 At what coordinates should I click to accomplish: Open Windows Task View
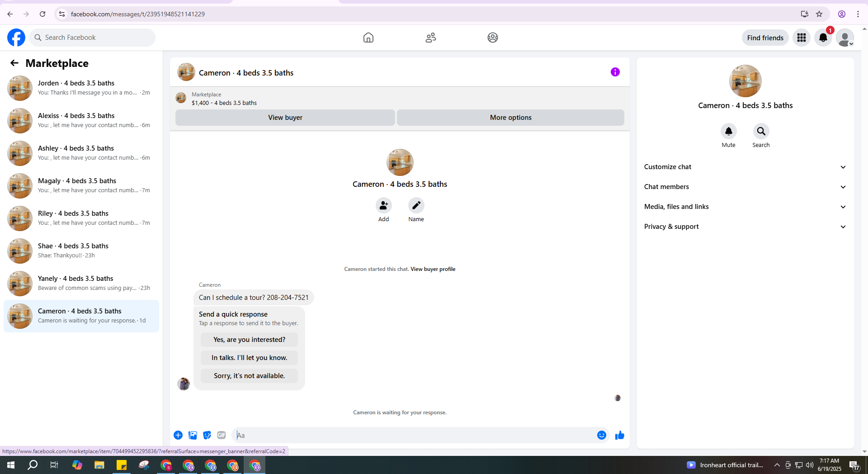(54, 465)
